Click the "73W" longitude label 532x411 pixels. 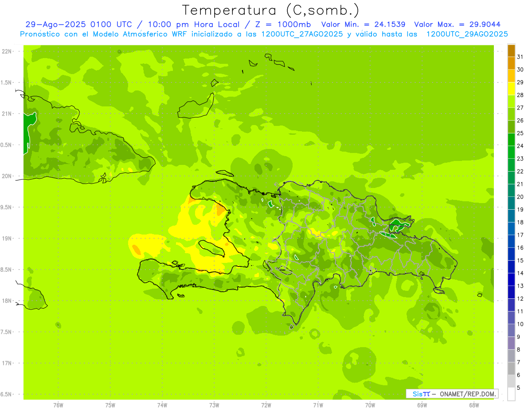214,405
